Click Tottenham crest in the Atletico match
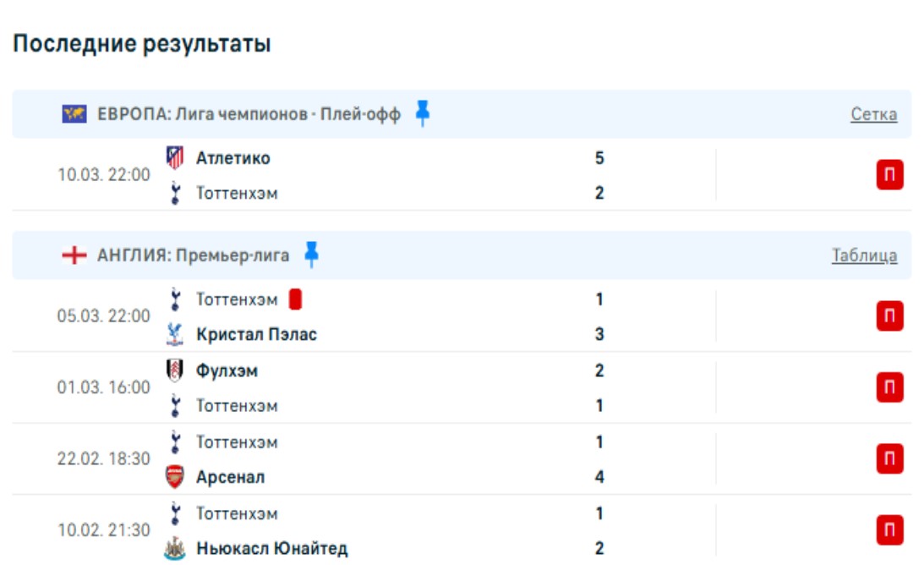 (x=175, y=193)
